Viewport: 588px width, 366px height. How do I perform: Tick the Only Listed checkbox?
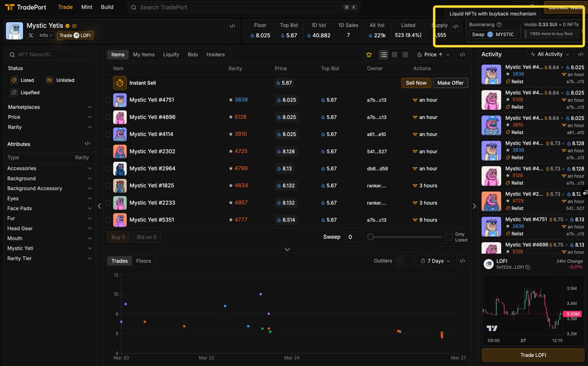[448, 237]
